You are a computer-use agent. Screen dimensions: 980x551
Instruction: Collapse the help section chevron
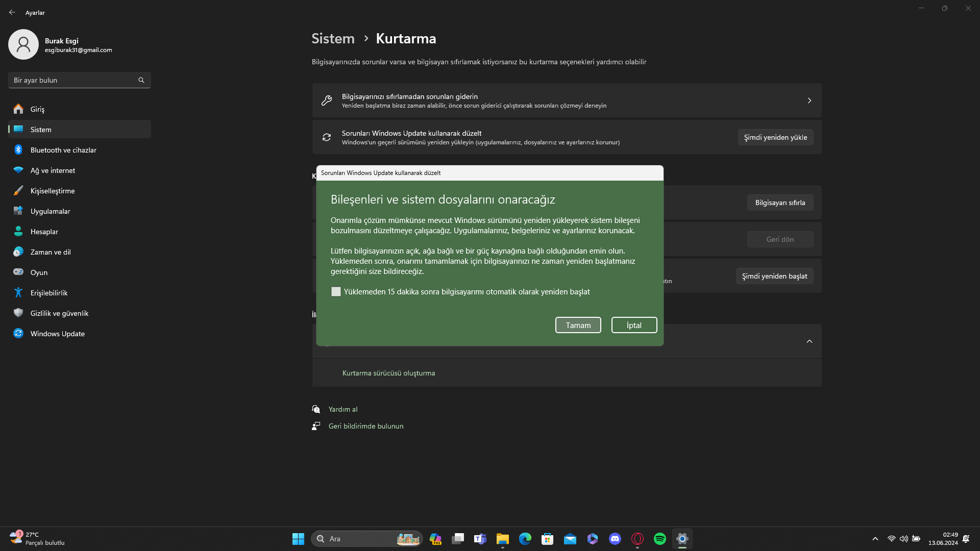click(x=809, y=341)
